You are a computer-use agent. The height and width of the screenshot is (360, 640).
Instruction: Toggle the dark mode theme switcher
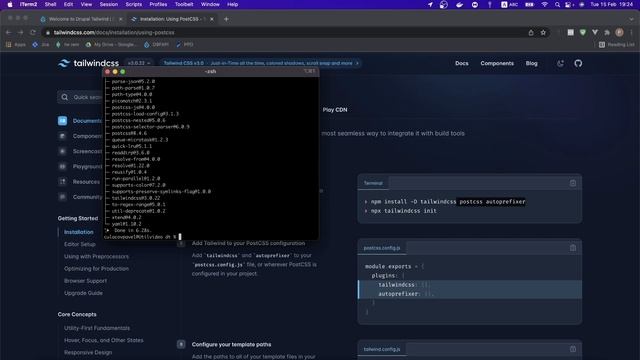coord(560,63)
